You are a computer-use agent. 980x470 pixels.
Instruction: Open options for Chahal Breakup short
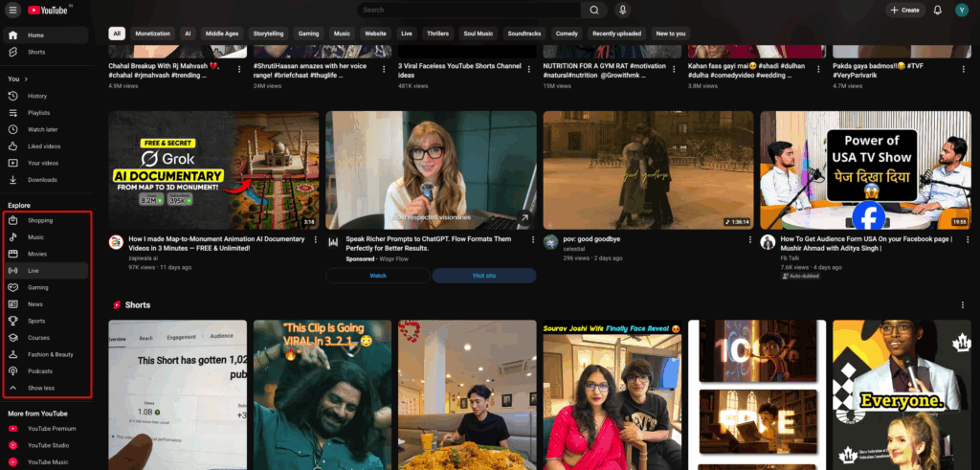(238, 69)
